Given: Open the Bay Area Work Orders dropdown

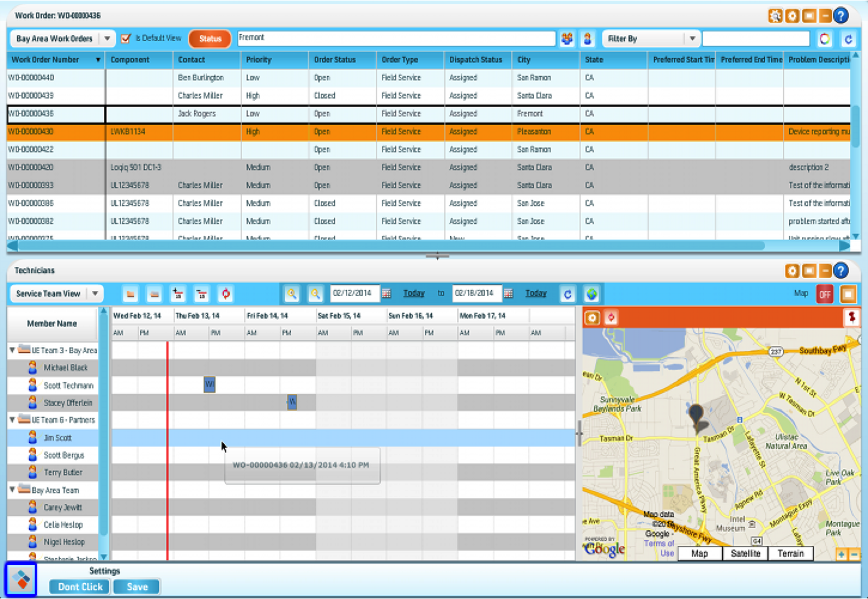Looking at the screenshot, I should 107,39.
